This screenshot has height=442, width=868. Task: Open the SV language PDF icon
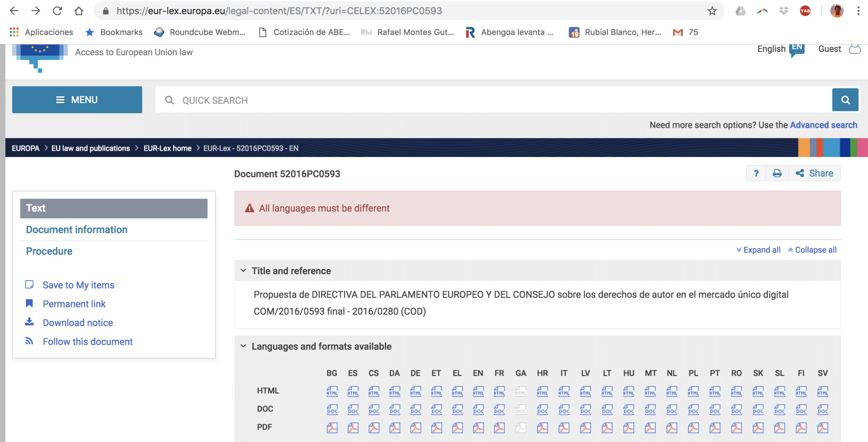[x=823, y=428]
